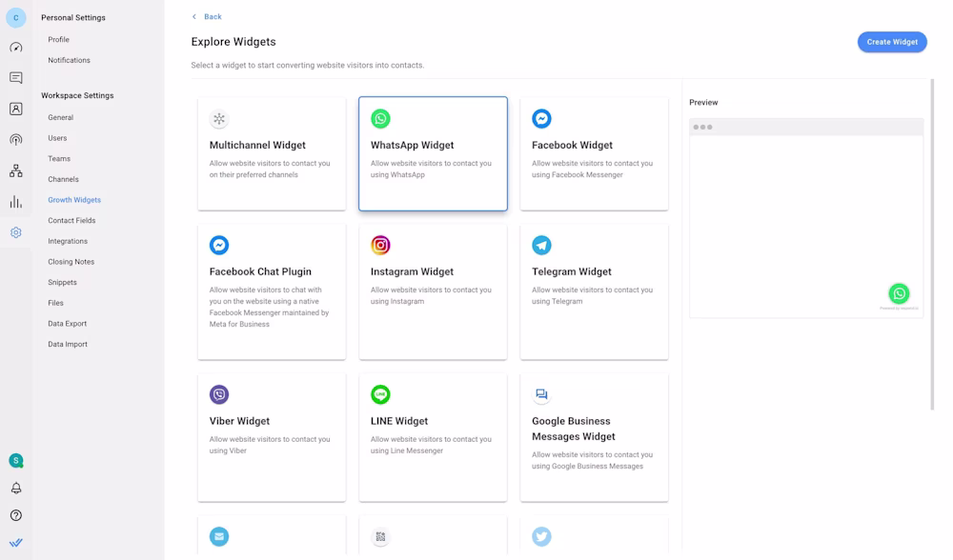The image size is (953, 560).
Task: Click the Create Widget button
Action: tap(892, 42)
